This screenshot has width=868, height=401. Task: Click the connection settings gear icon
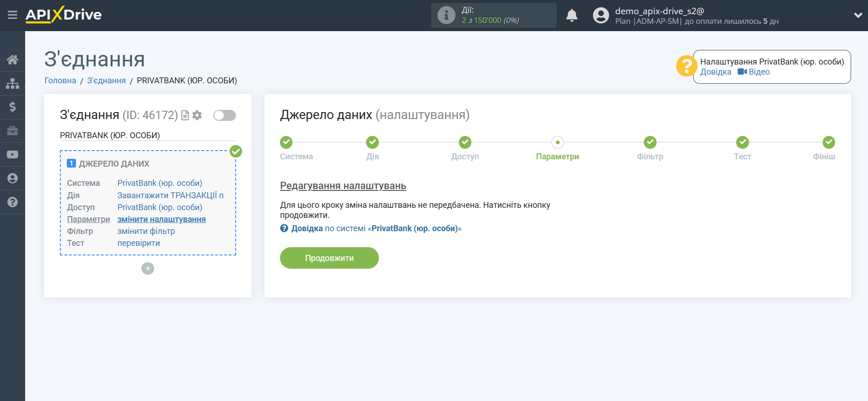197,115
